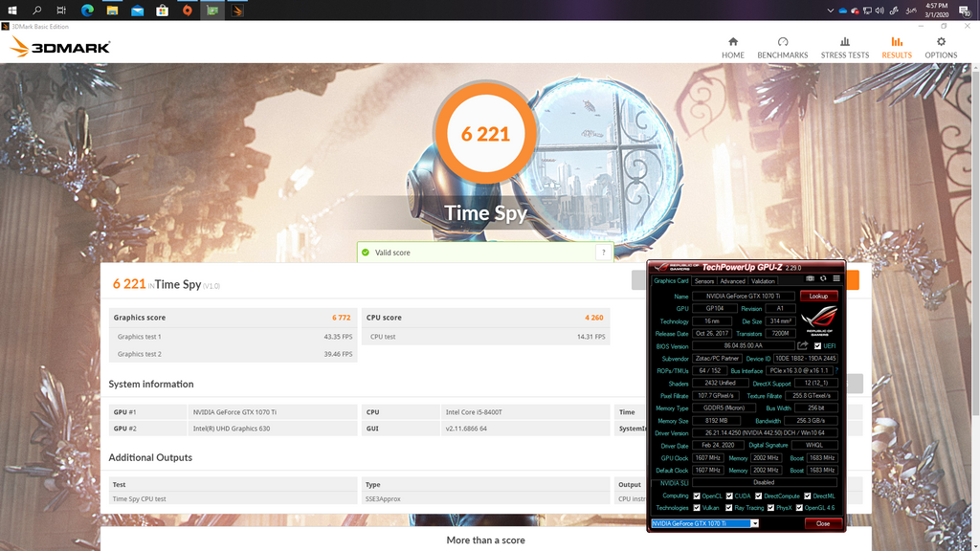
Task: Click the 3DMark taskbar button
Action: point(237,10)
